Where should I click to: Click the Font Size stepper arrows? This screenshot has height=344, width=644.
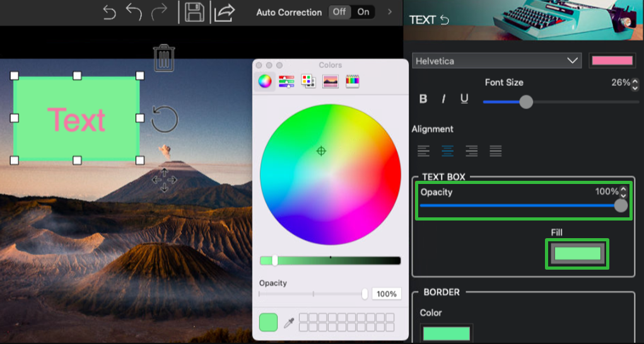pos(635,84)
